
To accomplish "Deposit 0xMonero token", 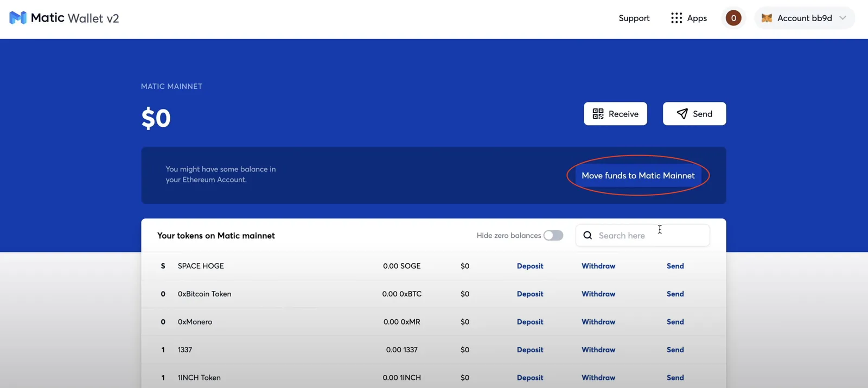I will click(530, 322).
